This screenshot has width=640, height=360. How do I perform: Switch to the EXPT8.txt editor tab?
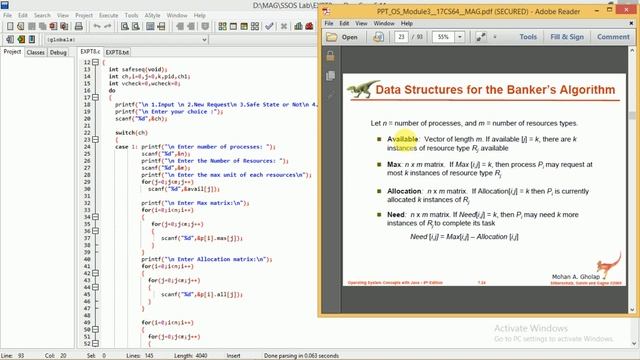point(117,52)
